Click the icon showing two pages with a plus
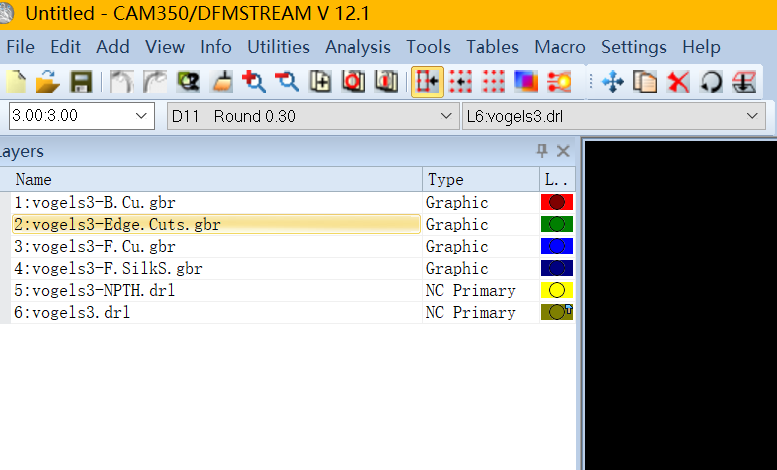 320,81
